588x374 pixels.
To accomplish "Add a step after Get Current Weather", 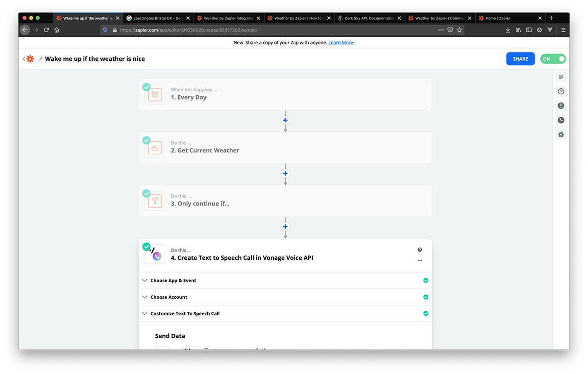I will (285, 174).
